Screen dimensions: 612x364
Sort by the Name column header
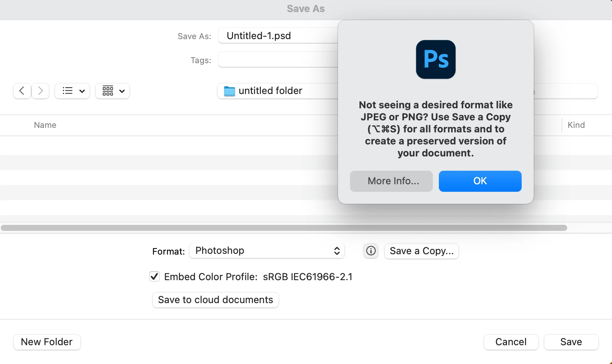coord(45,125)
